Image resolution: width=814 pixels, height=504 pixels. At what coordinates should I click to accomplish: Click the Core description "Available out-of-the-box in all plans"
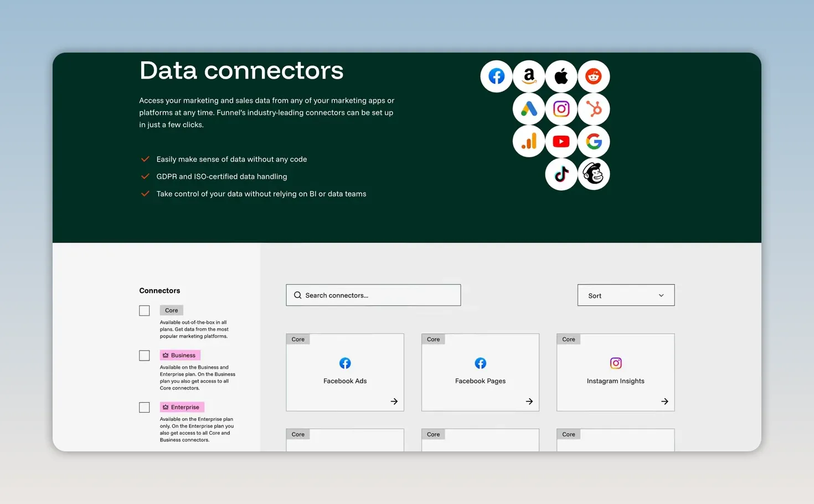pyautogui.click(x=194, y=329)
